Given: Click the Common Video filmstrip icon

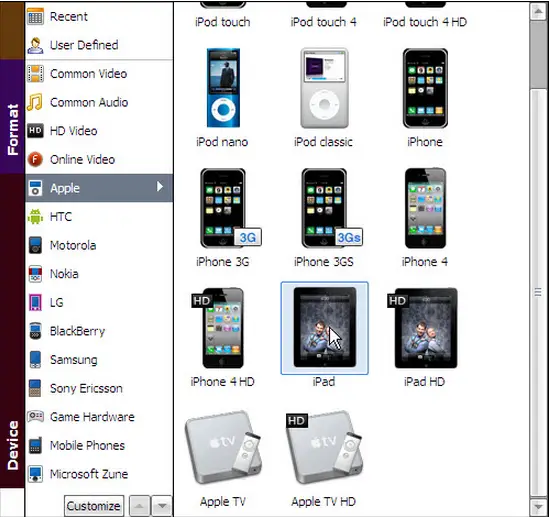Looking at the screenshot, I should click(x=35, y=74).
